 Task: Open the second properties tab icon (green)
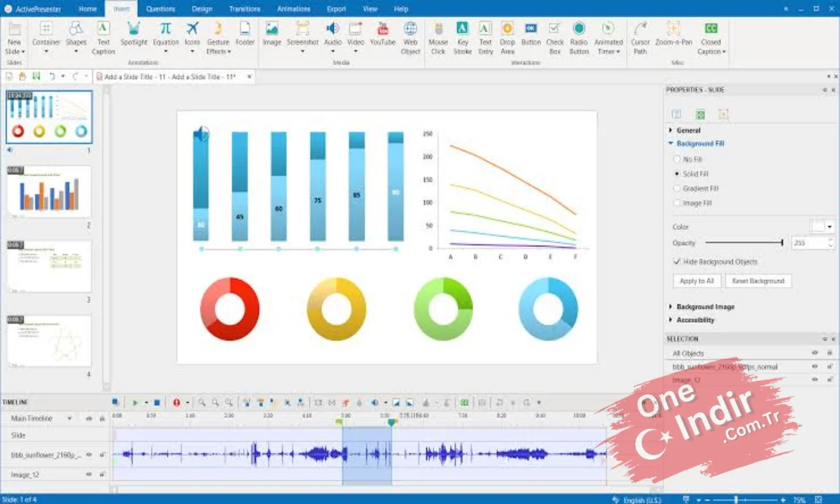[x=700, y=114]
